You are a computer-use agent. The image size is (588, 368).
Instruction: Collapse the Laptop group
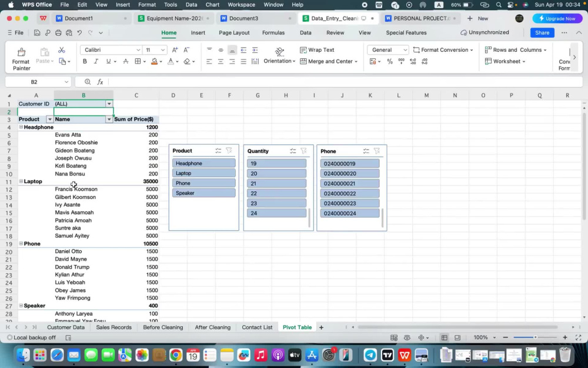pyautogui.click(x=21, y=181)
